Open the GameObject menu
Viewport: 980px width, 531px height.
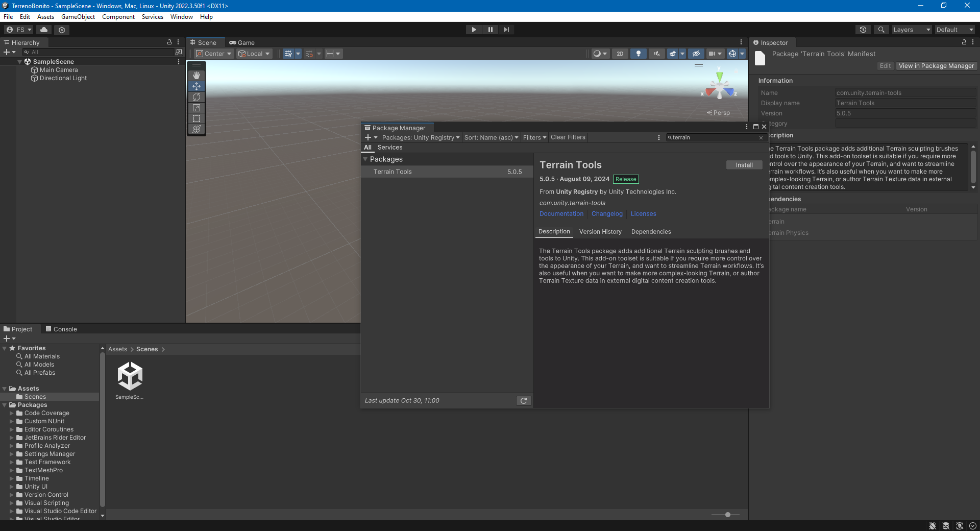78,17
